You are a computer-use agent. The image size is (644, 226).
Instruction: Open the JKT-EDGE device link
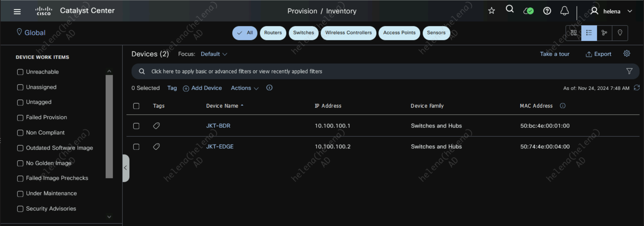pos(220,147)
